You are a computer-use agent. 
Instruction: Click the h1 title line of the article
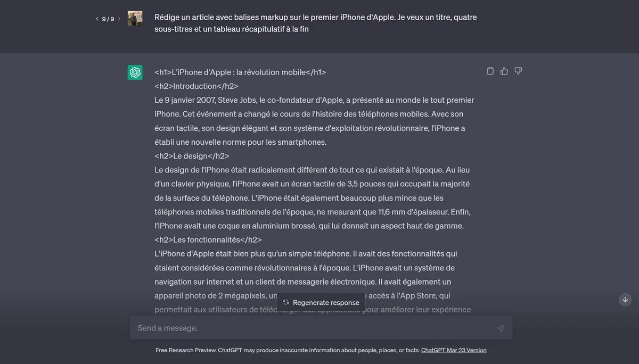(x=240, y=72)
